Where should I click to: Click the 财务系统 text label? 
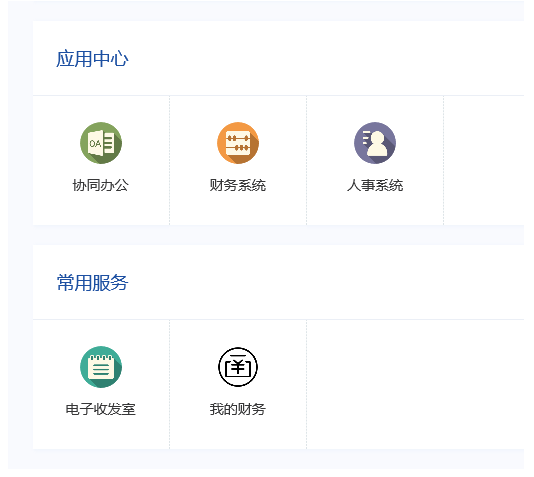tap(238, 186)
